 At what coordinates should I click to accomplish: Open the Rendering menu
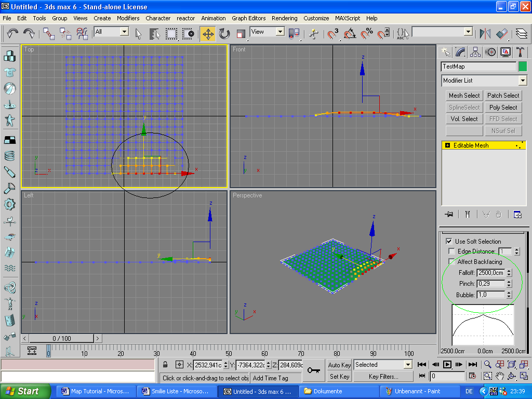[284, 18]
